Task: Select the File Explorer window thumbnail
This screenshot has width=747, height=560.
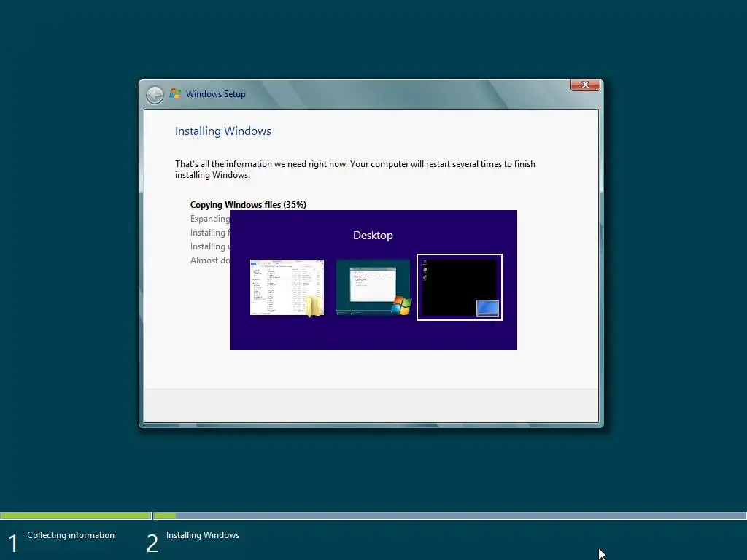Action: coord(287,287)
